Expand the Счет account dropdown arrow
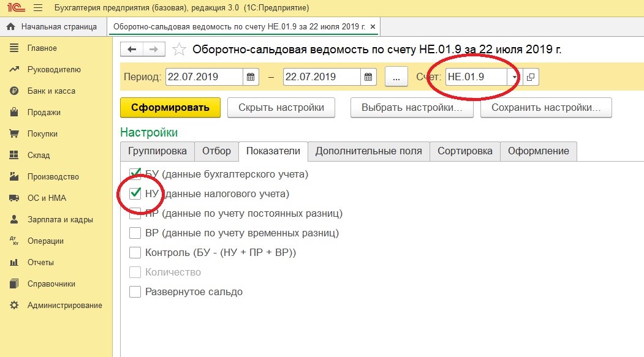Screen dimensions: 644x357 (x=515, y=77)
